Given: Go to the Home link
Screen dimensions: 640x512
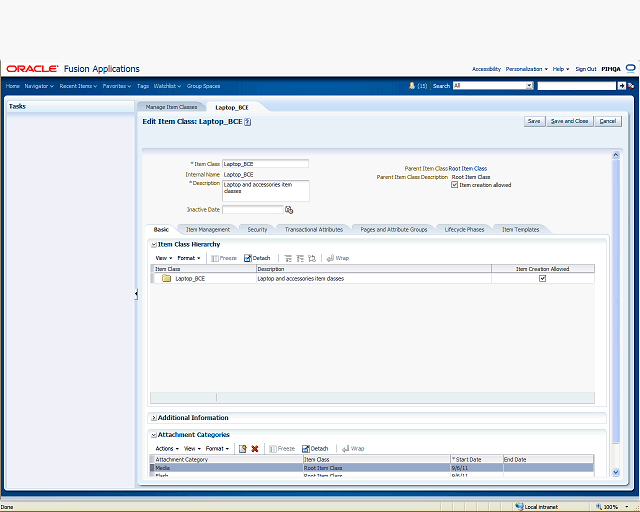Looking at the screenshot, I should click(13, 86).
